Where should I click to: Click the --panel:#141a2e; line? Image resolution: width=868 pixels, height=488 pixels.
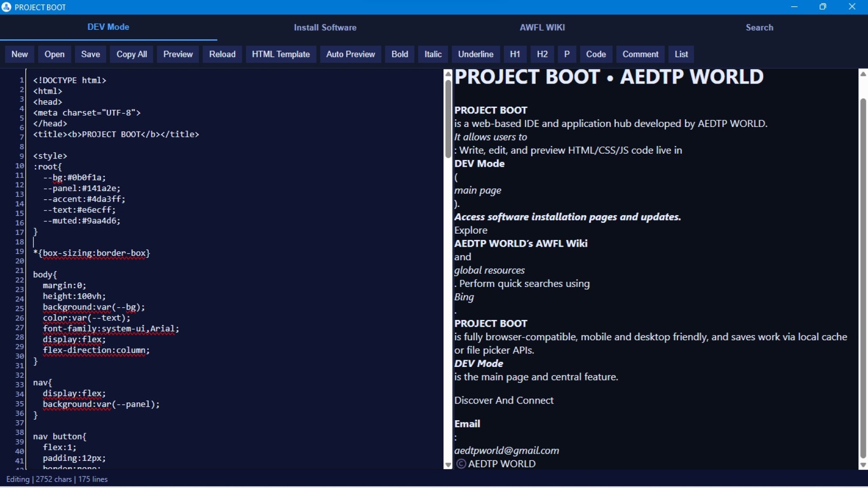82,188
